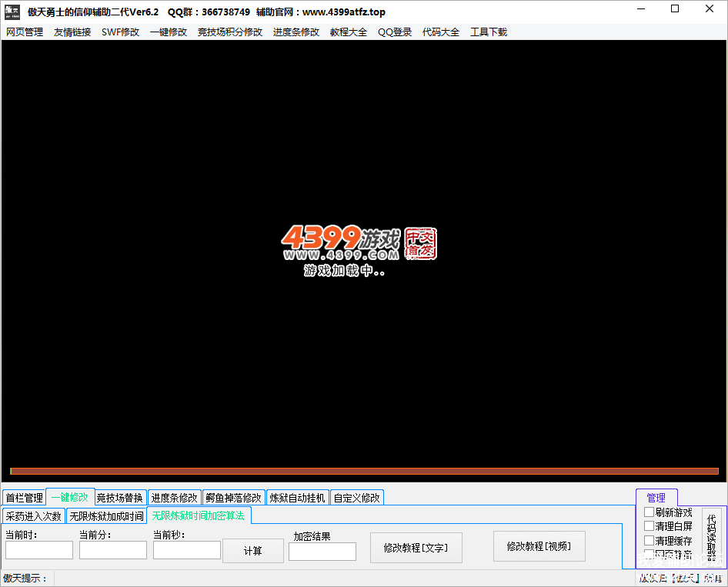Select the 无限炼狱时间加密算法 sub-tab
This screenshot has height=587, width=728.
(x=199, y=515)
